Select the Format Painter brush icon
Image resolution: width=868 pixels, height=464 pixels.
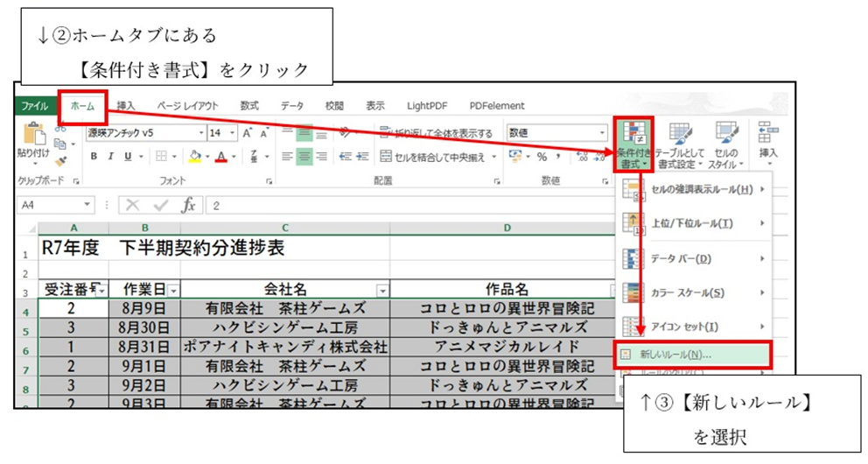point(60,161)
